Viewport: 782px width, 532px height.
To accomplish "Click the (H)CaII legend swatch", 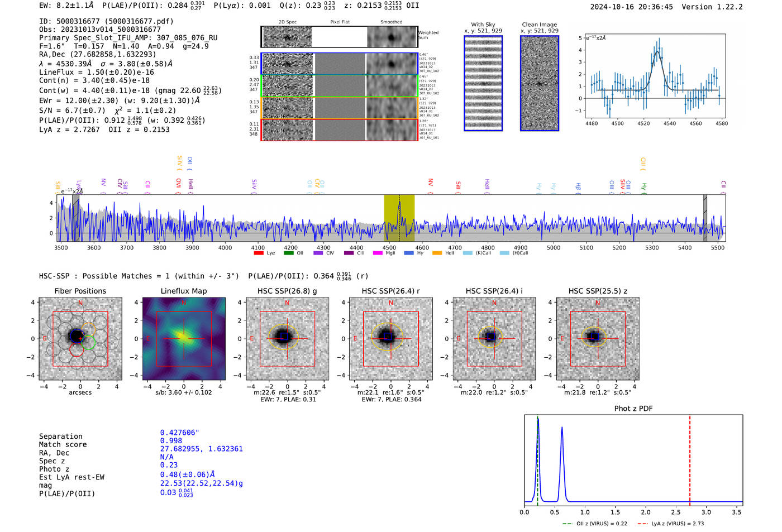I will [x=505, y=253].
